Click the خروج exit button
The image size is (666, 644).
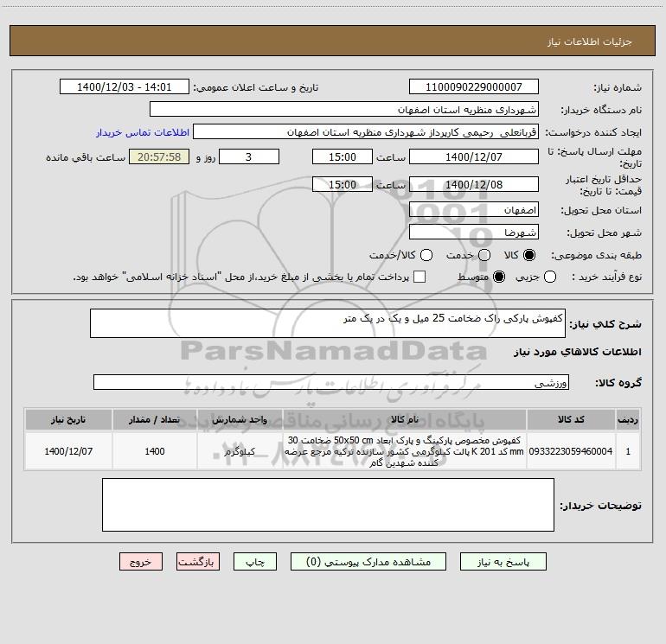(141, 562)
